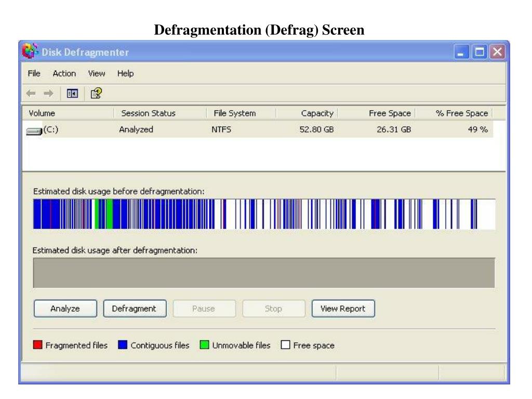Image resolution: width=532 pixels, height=399 pixels.
Task: Click the disk usage before defragmentation bar
Action: tap(264, 214)
